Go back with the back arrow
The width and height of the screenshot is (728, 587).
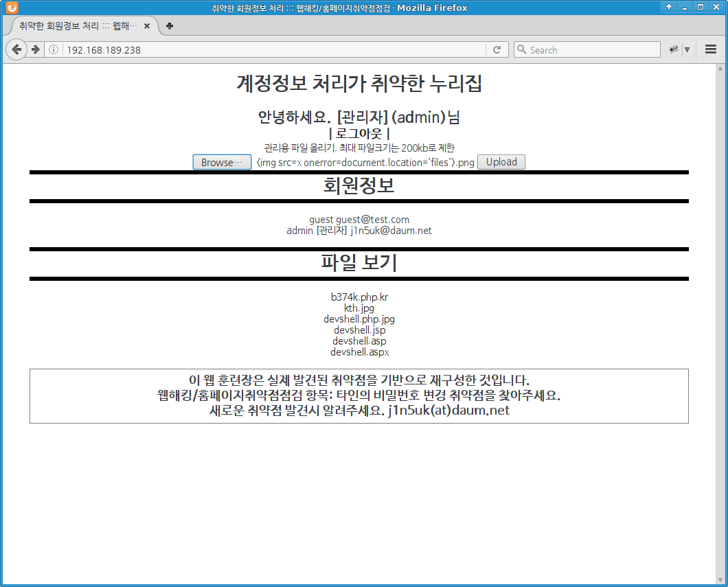pos(16,49)
